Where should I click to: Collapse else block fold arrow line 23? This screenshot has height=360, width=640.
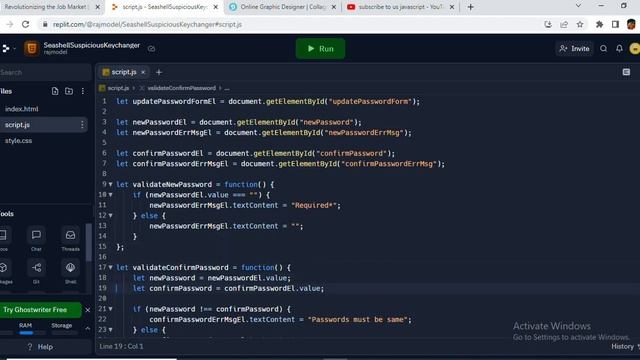111,330
